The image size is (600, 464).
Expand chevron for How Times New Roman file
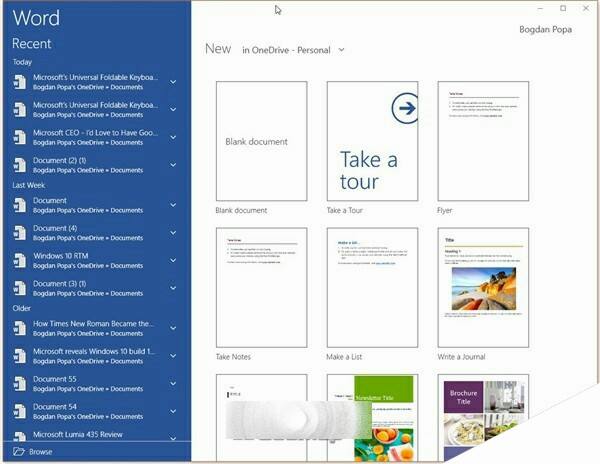173,328
